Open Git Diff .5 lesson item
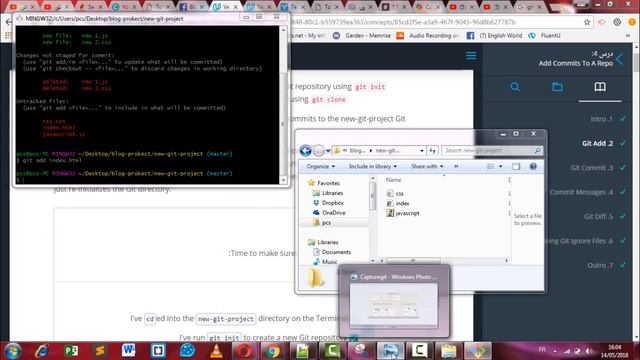 point(598,217)
